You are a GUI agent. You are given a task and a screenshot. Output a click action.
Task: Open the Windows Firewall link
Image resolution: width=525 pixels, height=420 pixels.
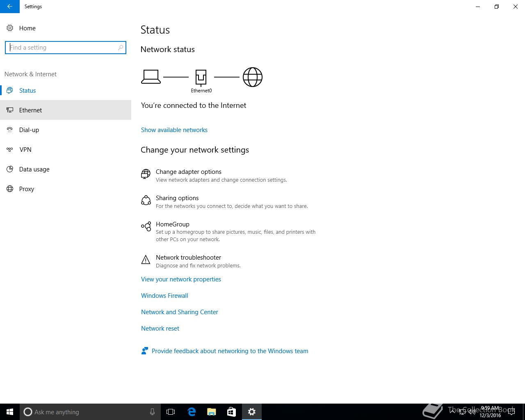(164, 296)
